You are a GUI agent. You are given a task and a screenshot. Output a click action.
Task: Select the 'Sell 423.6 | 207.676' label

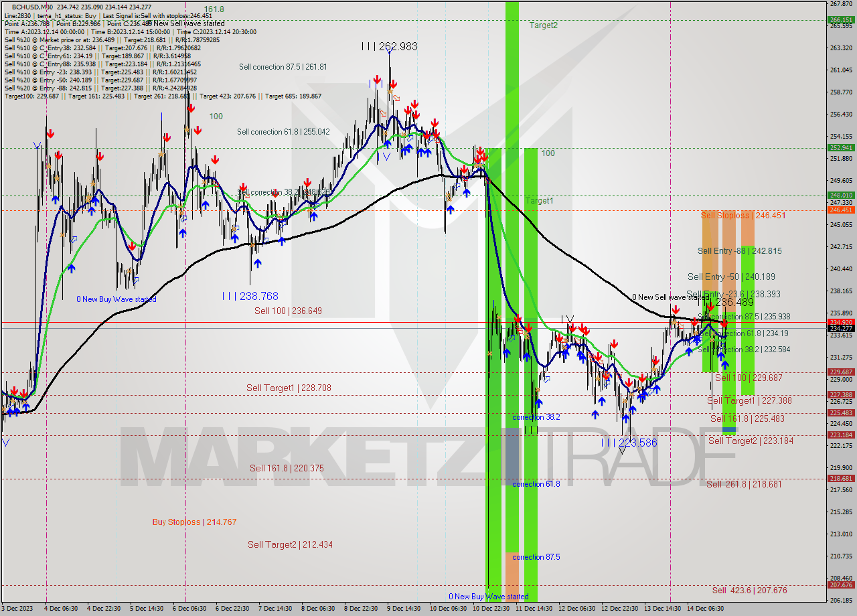click(749, 591)
